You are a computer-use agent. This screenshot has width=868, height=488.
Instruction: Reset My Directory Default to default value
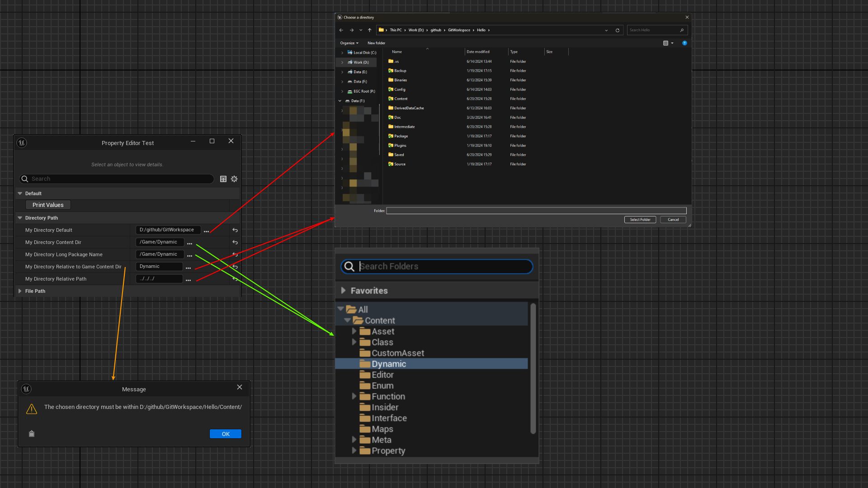coord(235,230)
